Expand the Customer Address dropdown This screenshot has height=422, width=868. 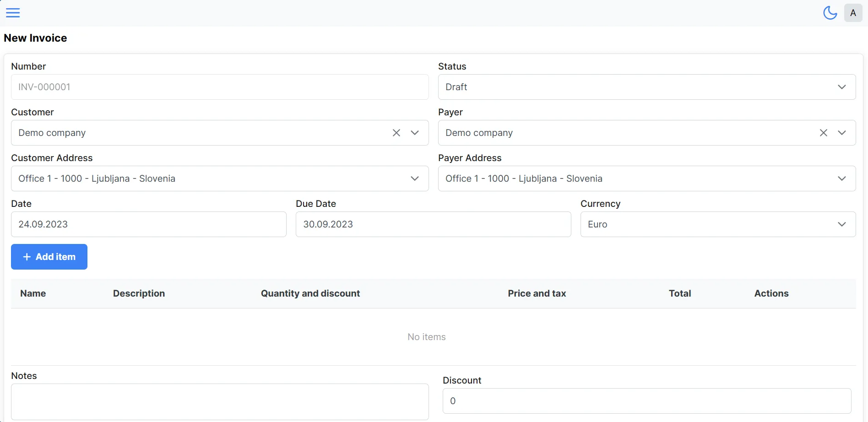click(x=415, y=179)
